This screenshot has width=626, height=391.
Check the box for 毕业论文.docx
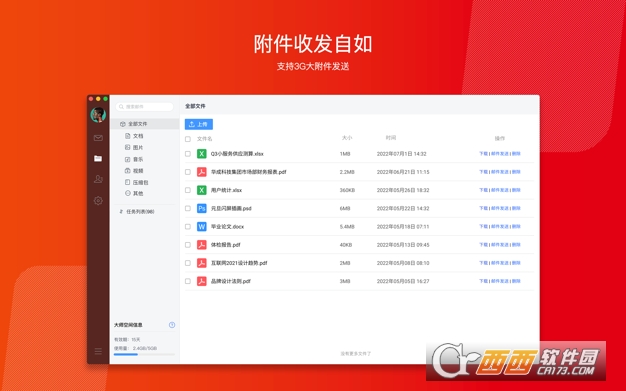click(188, 226)
